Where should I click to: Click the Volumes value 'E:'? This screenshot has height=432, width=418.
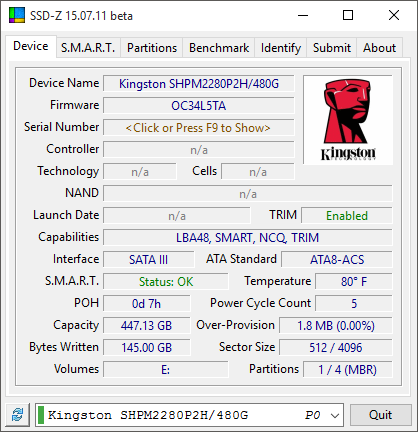point(166,370)
